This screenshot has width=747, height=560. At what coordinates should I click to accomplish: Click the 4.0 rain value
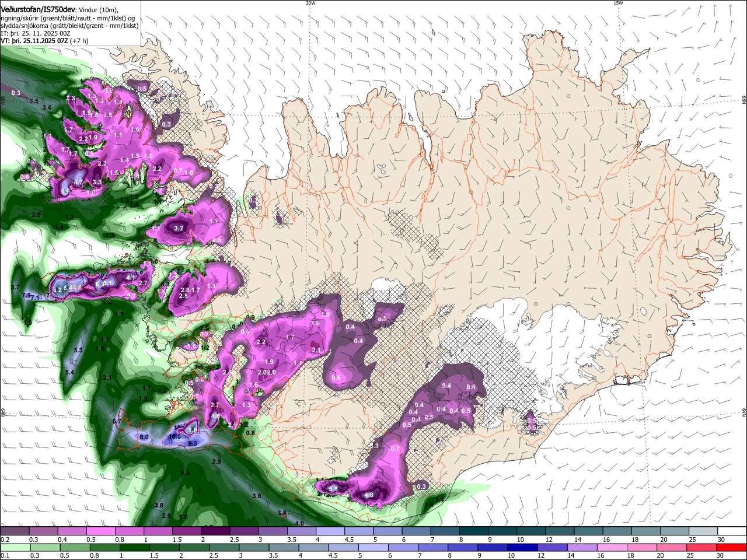click(x=299, y=524)
